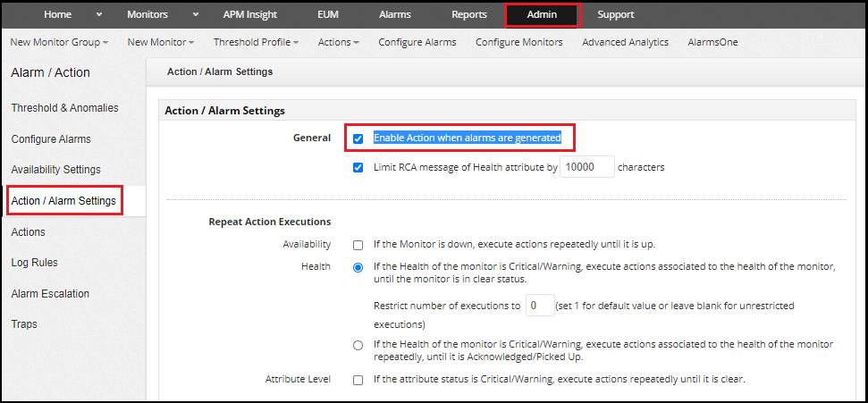This screenshot has height=403, width=868.
Task: Open Advanced Analytics link
Action: click(625, 42)
